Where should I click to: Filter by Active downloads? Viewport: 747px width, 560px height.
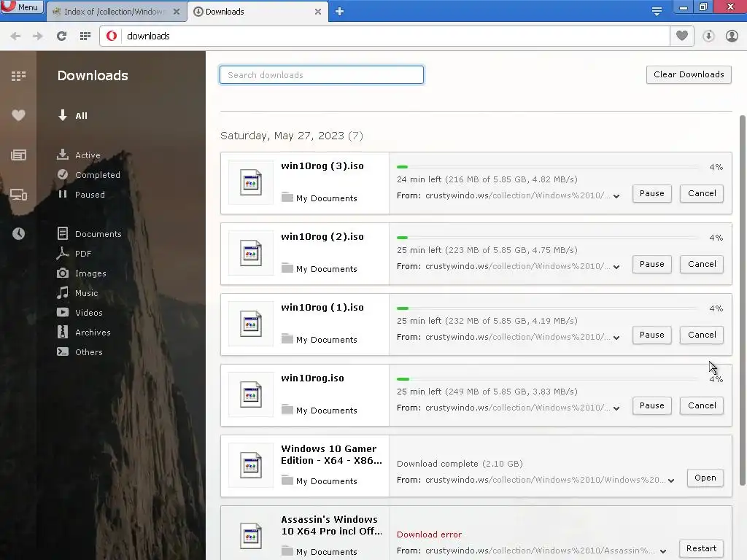(79, 155)
